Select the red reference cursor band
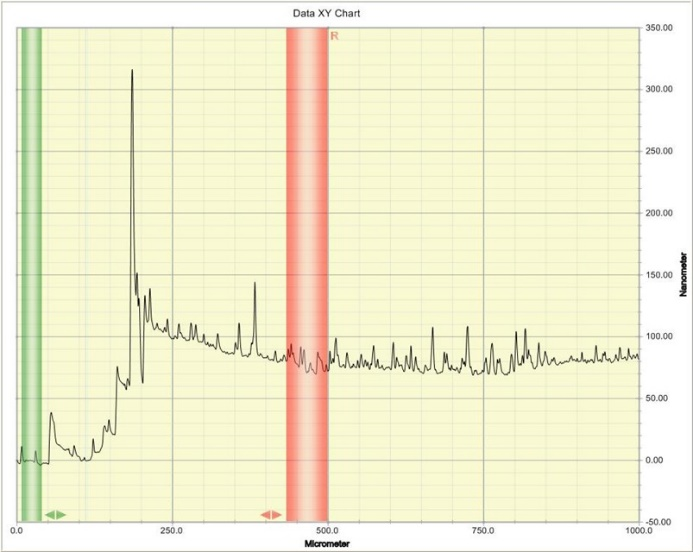693x552 pixels. [x=307, y=274]
